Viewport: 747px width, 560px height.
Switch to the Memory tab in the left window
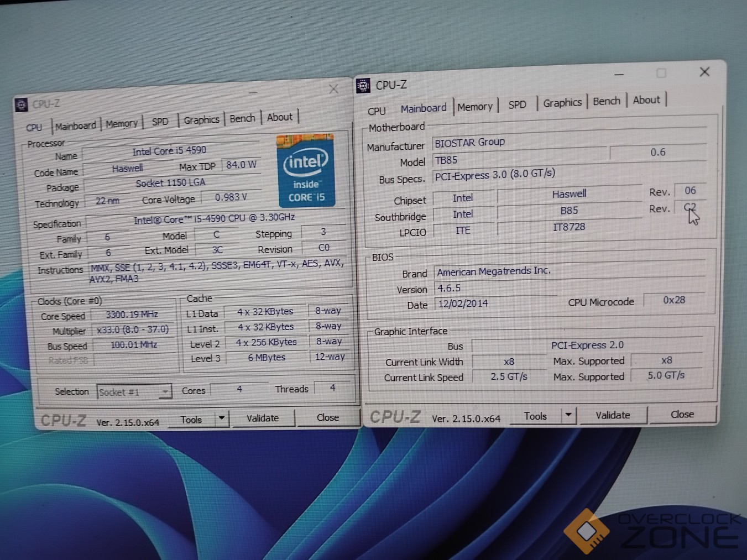click(x=122, y=124)
